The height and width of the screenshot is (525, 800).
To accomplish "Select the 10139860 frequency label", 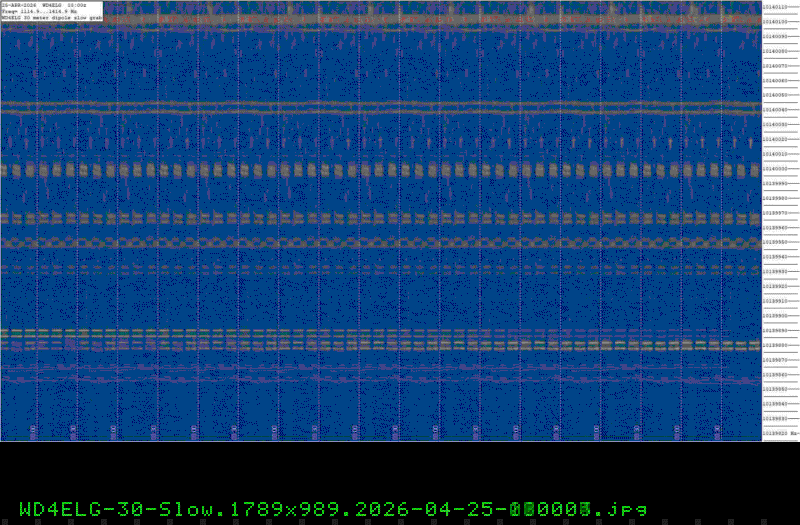I will tap(774, 375).
